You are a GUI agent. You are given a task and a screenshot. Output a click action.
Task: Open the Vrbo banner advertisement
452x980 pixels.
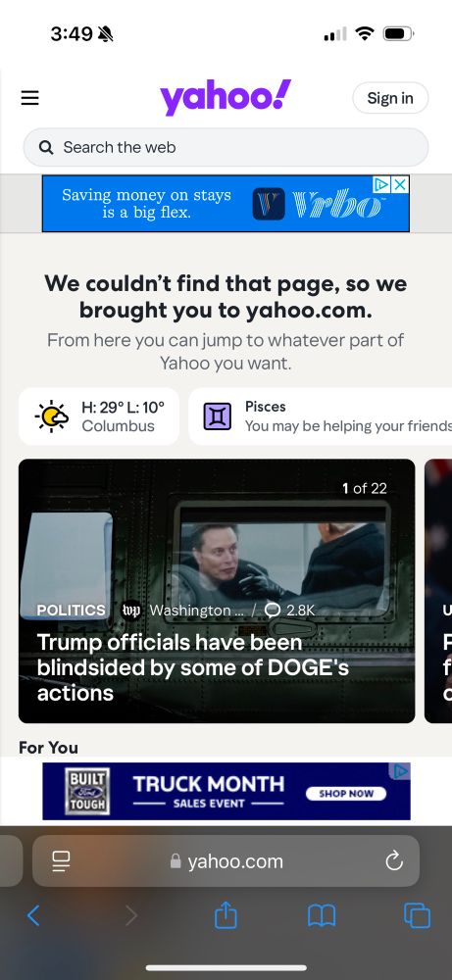click(x=226, y=204)
